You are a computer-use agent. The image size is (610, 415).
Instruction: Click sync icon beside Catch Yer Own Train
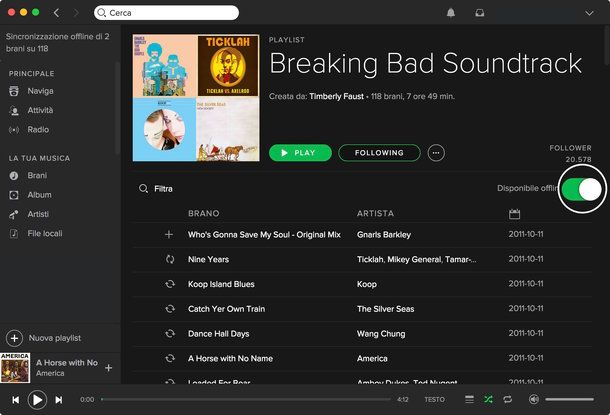click(x=170, y=309)
